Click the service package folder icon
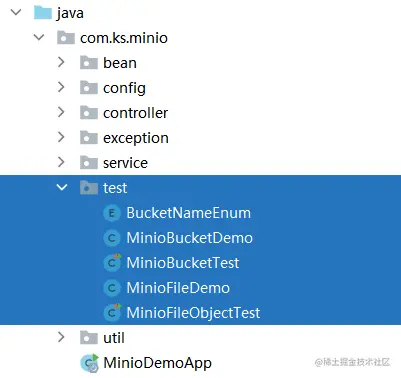The image size is (401, 378). 89,162
